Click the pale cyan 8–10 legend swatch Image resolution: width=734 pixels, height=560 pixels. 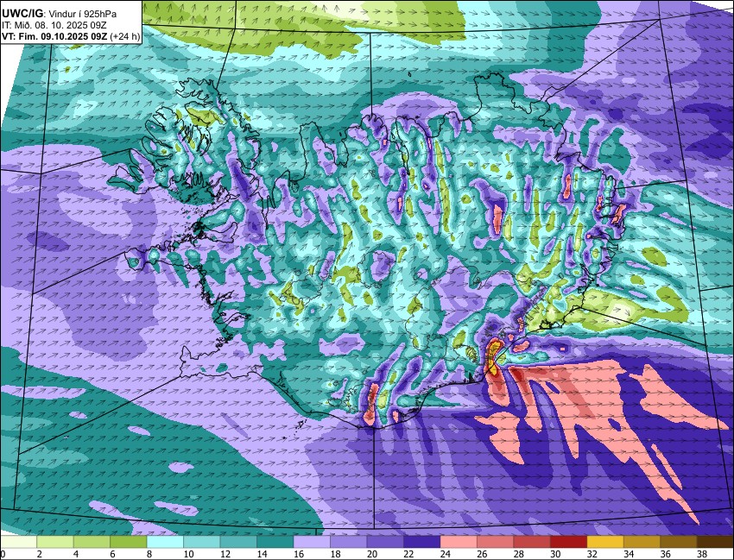[165, 542]
